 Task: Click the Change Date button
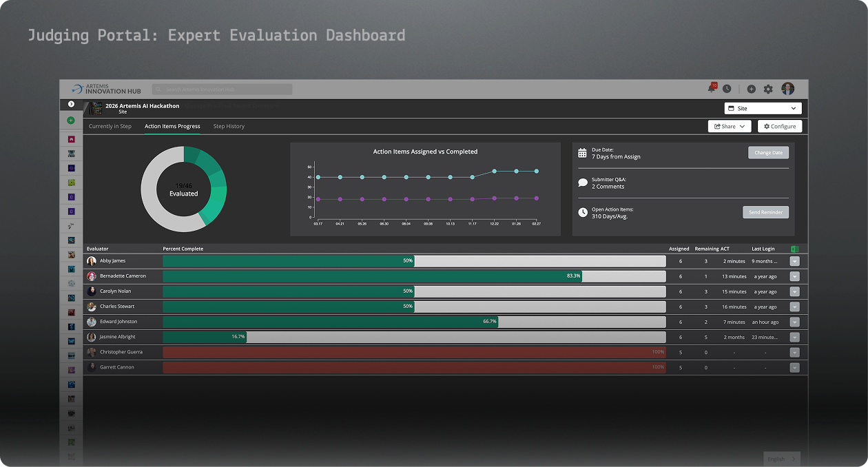768,152
